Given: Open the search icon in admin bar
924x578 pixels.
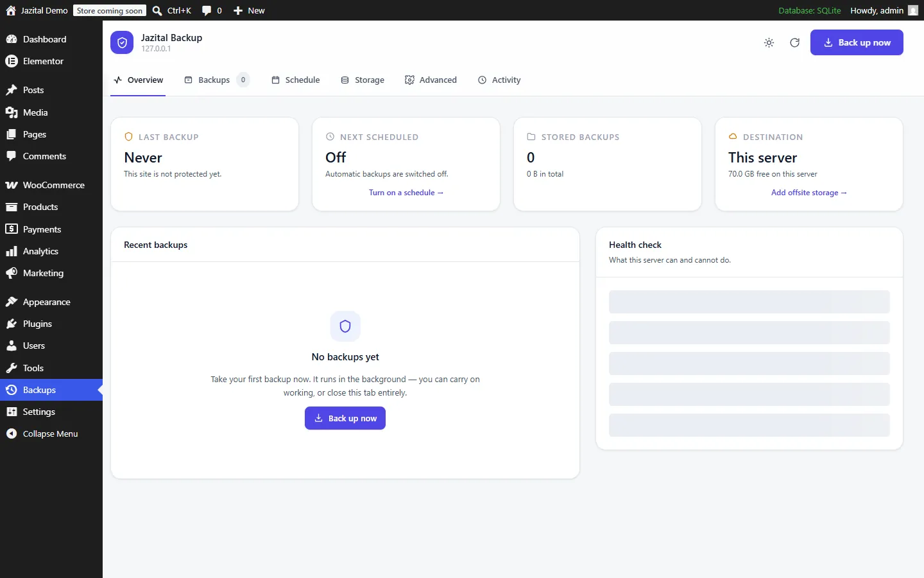Looking at the screenshot, I should click(157, 10).
